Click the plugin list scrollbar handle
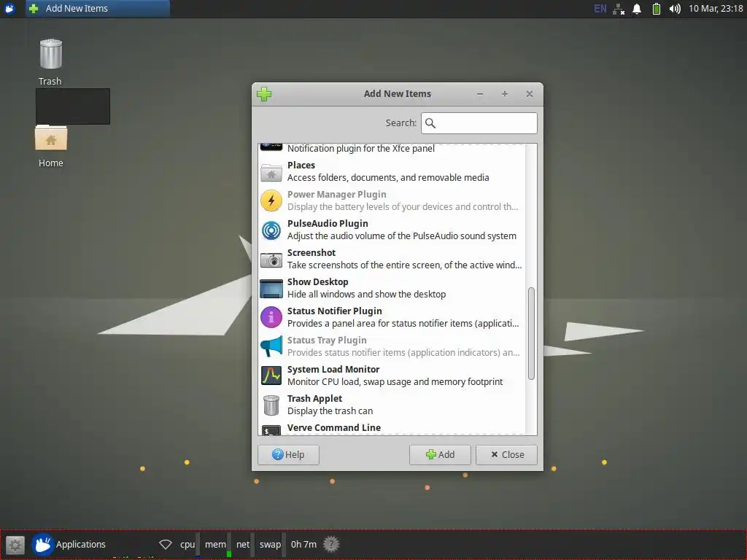 coord(531,334)
